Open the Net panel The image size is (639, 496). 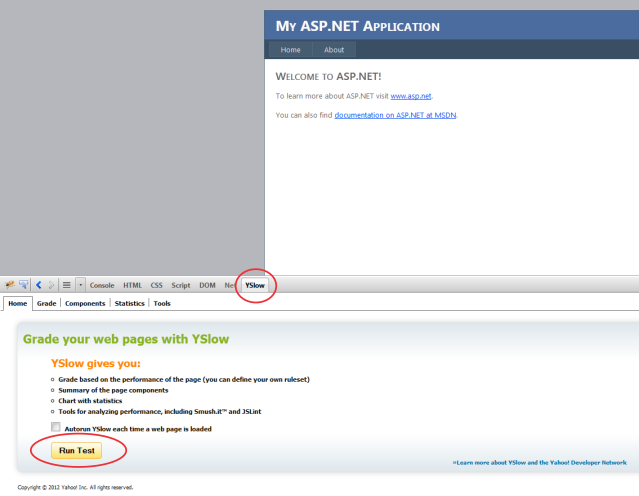230,285
